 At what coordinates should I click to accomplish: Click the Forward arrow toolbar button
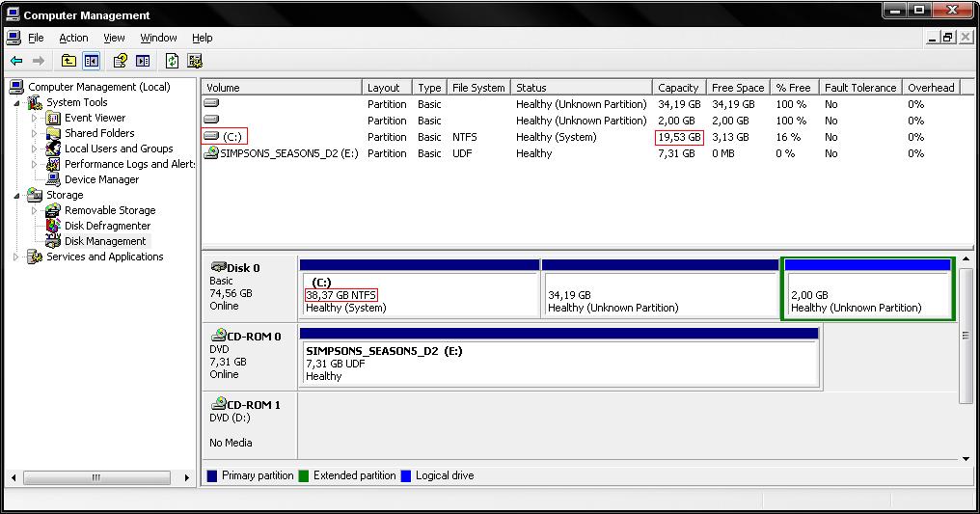[x=39, y=61]
